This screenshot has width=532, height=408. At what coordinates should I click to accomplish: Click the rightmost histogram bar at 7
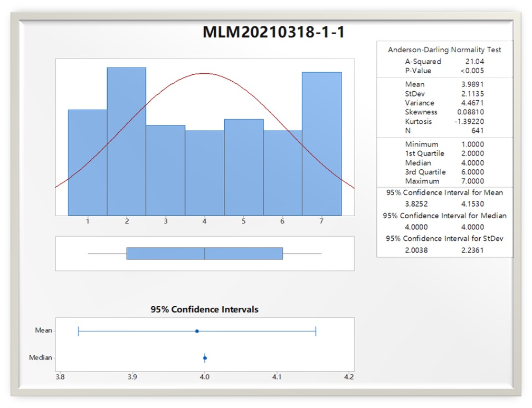(x=321, y=144)
